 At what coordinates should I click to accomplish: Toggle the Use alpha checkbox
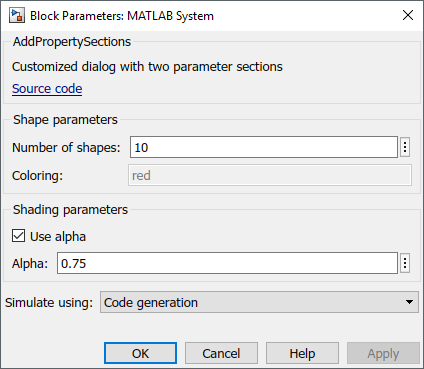18,236
